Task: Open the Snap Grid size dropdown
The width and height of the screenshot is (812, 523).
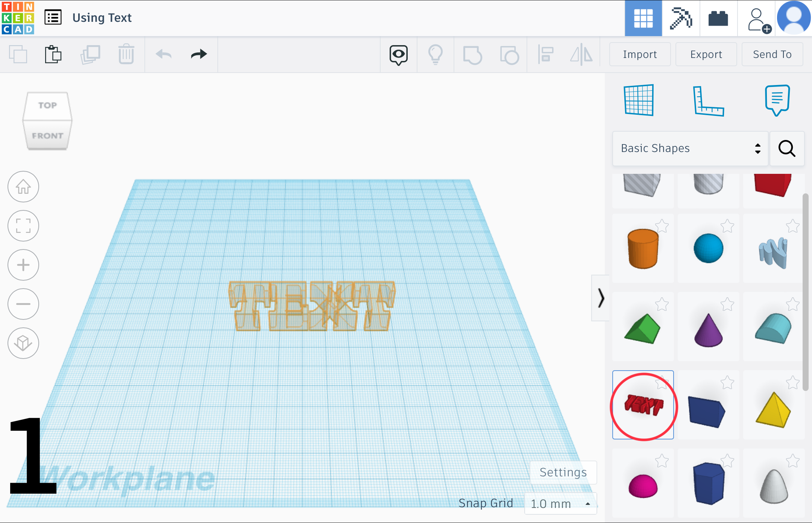Action: (560, 503)
